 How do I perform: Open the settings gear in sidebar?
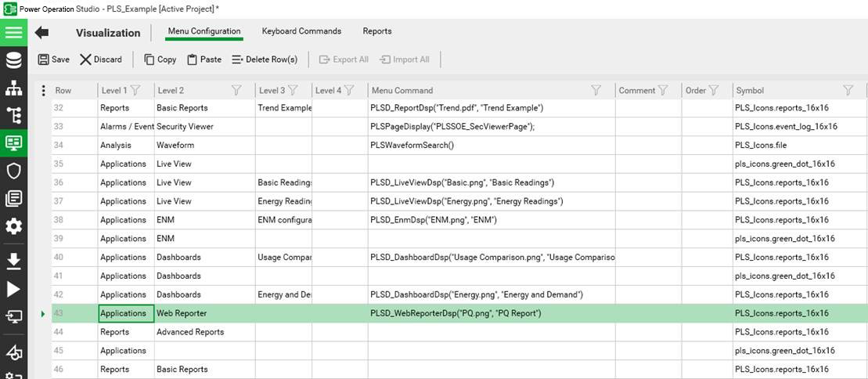(14, 226)
